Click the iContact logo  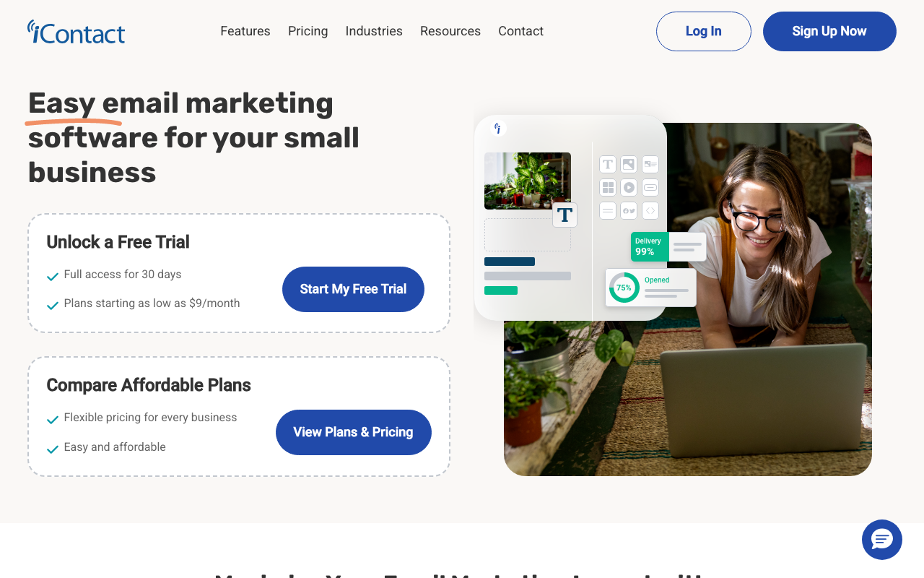[76, 32]
